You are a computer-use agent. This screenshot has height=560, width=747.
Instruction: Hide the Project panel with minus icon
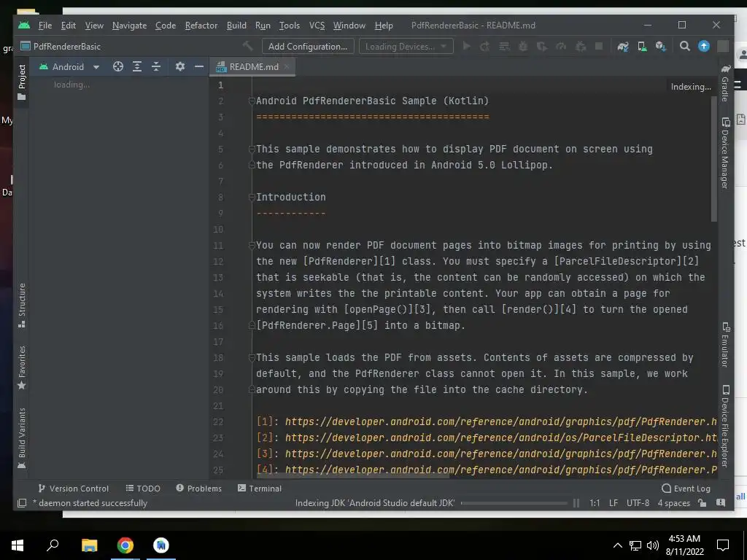pos(198,66)
